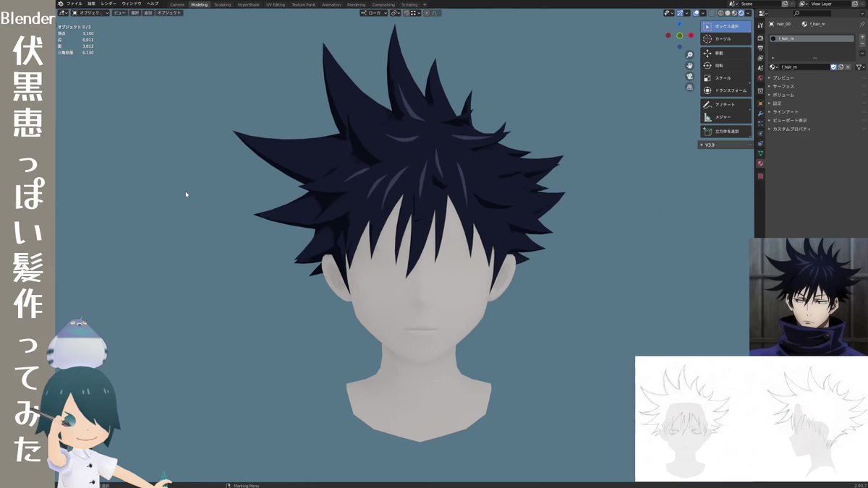The height and width of the screenshot is (488, 868).
Task: Select the Move tool (移動)
Action: (x=726, y=53)
